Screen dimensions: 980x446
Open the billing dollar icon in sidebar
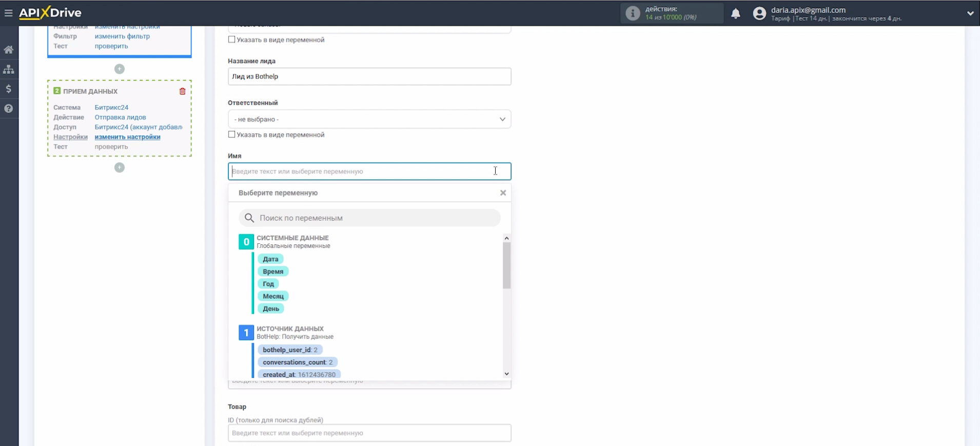[9, 89]
